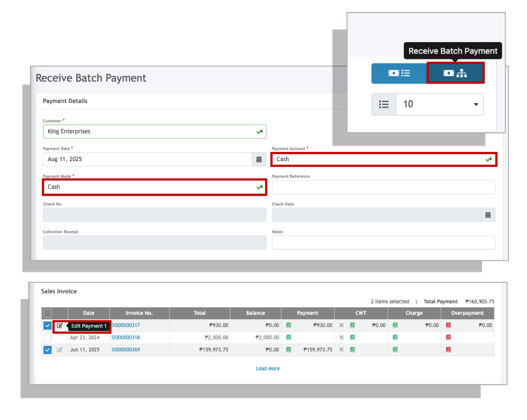527x420 pixels.
Task: Click green Payment column icon for SI000000317
Action: tap(288, 325)
